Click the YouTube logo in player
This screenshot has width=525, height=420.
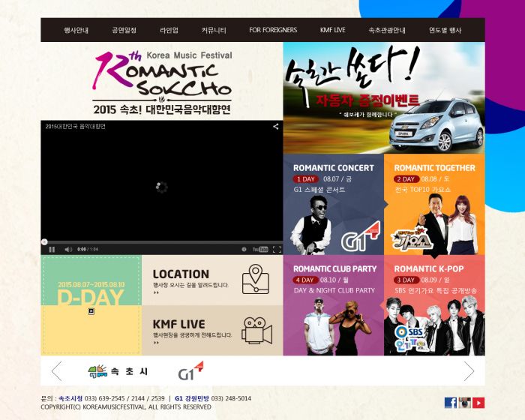click(260, 249)
